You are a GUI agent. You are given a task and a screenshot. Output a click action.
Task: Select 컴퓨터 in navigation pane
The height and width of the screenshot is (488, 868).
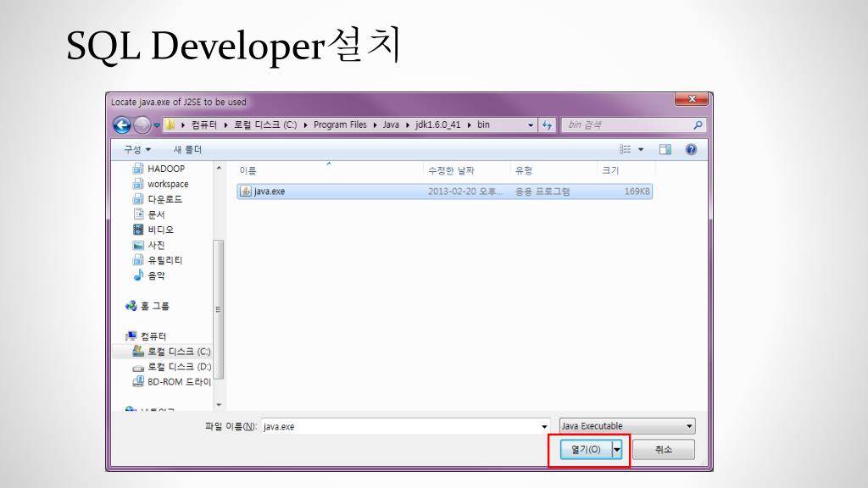pyautogui.click(x=146, y=335)
